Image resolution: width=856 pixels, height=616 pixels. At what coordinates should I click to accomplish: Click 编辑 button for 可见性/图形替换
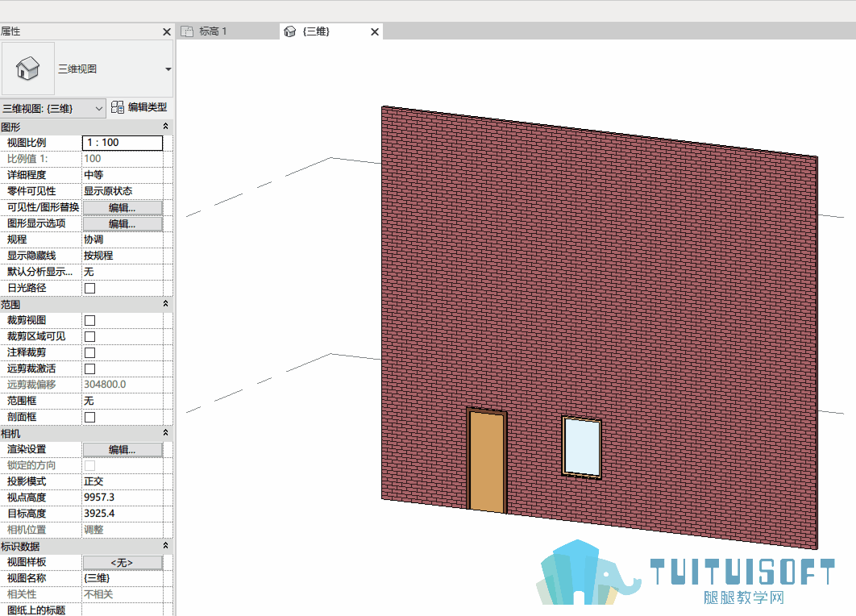[x=123, y=207]
